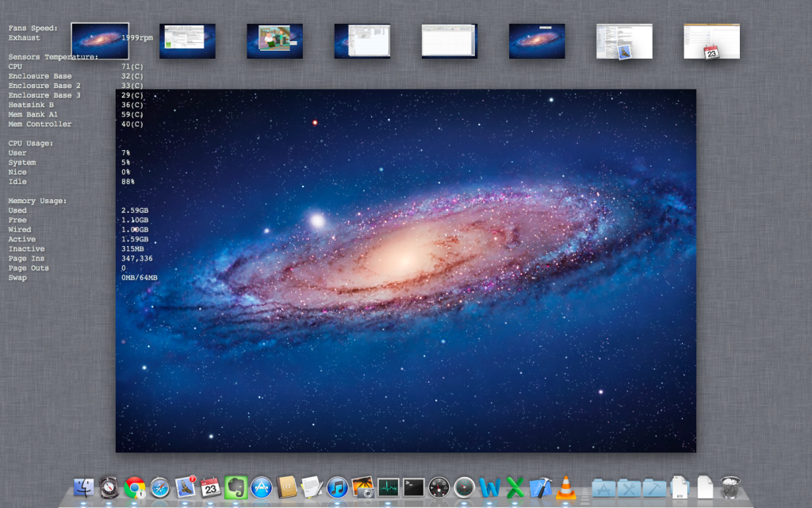Click the 'Enclosure Base 3' sensor label
812x508 pixels.
44,95
